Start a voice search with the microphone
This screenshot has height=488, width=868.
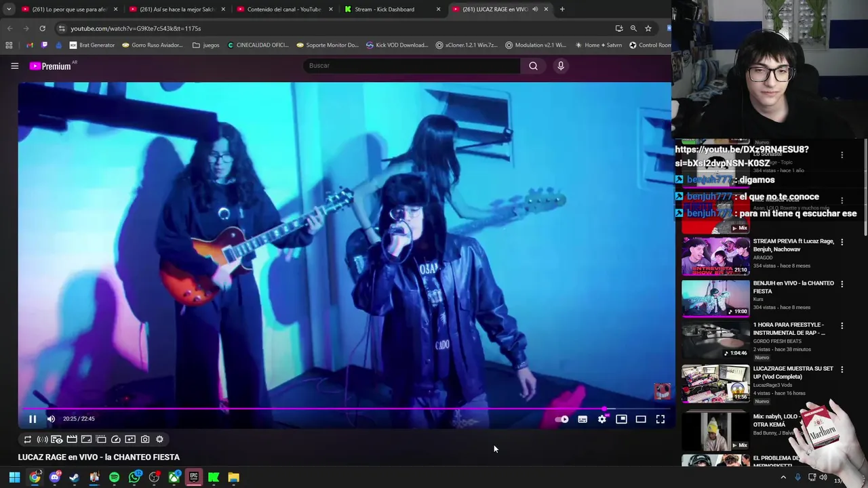(560, 66)
